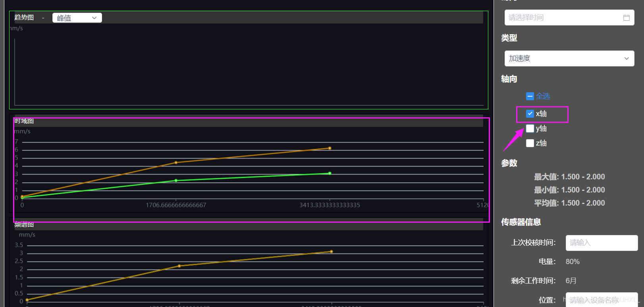Click the 上次校核时间 input field
This screenshot has width=644, height=307.
602,243
